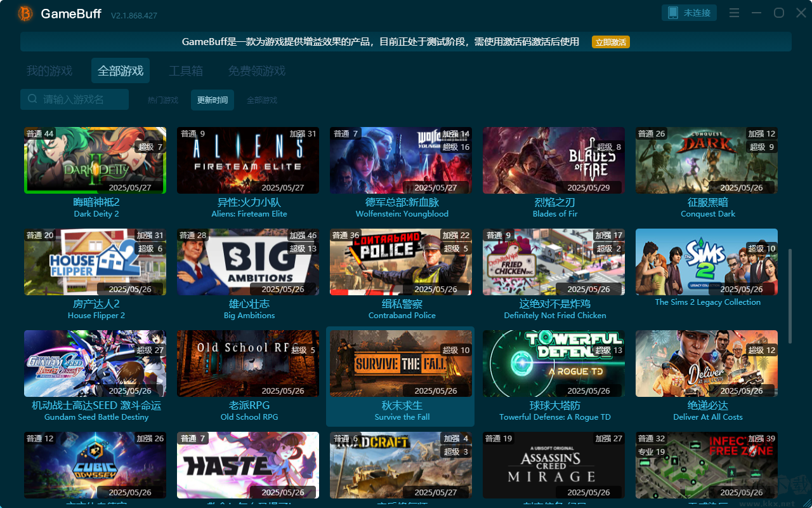The height and width of the screenshot is (508, 812).
Task: Click the 加强 31 badge on Aliens Fireteam Elite
Action: tap(303, 133)
